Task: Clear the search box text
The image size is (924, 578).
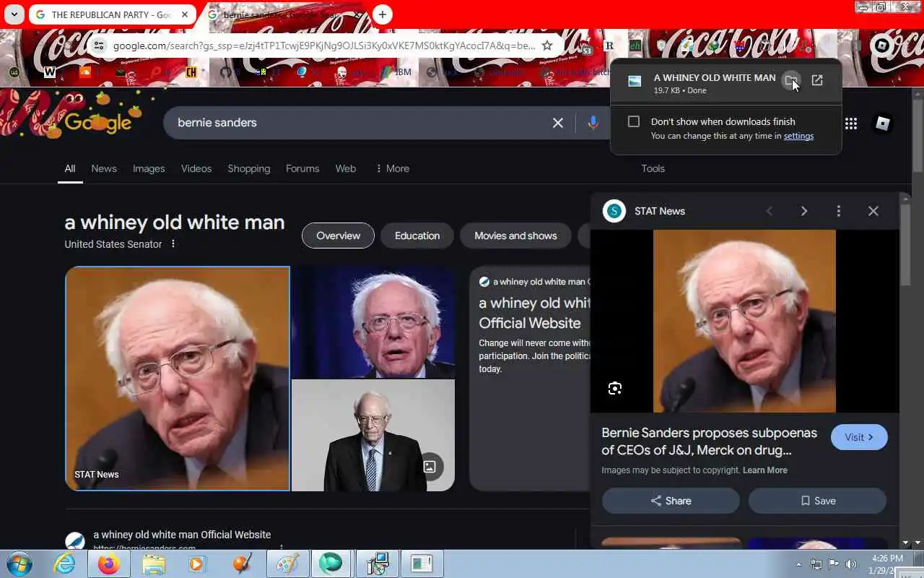Action: click(x=558, y=123)
